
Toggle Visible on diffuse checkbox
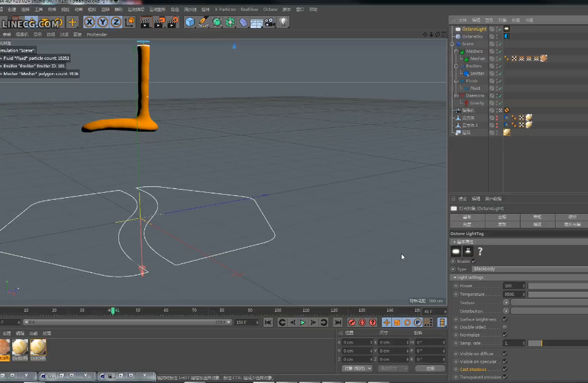click(505, 354)
